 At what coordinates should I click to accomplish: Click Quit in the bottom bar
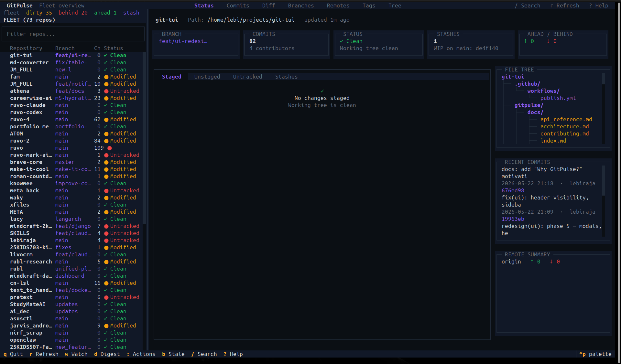coord(13,354)
